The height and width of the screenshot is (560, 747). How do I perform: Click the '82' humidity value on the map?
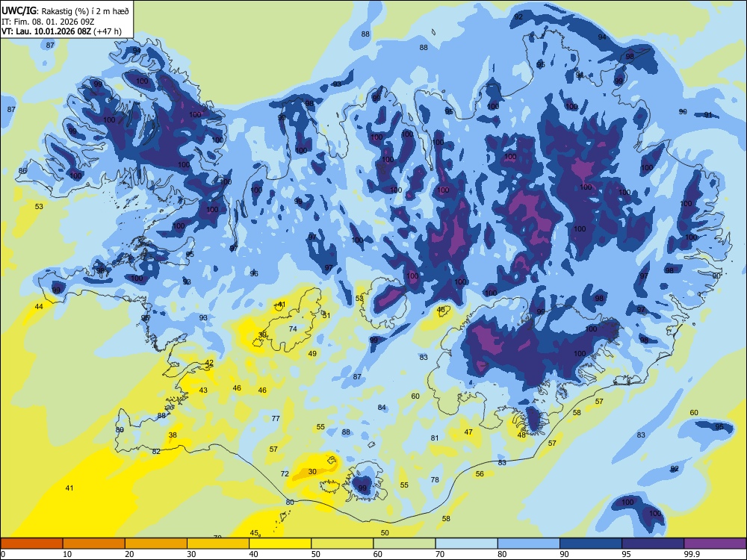click(x=156, y=452)
